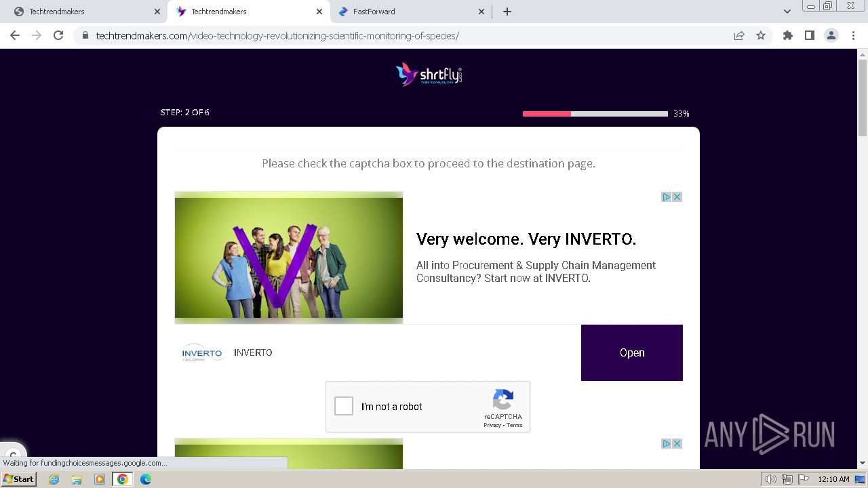Viewport: 868px width, 488px height.
Task: Click the network tray icon
Action: (x=787, y=479)
